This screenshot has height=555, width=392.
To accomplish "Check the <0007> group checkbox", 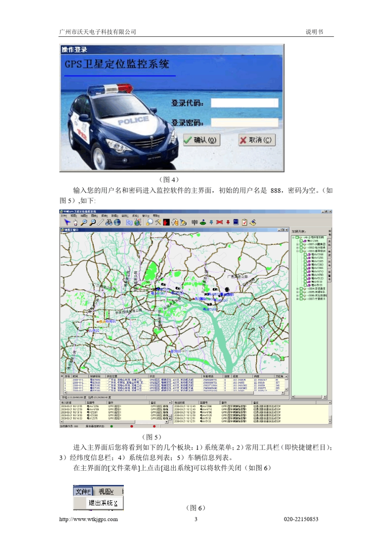I will tap(301, 299).
